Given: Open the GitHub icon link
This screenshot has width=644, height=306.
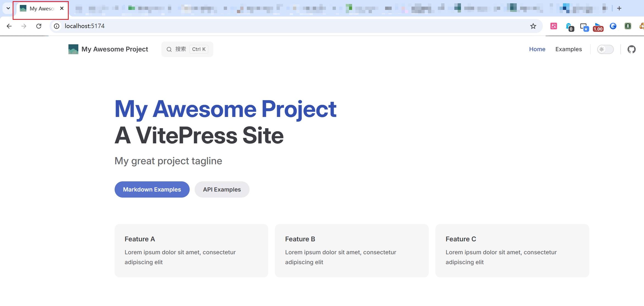Looking at the screenshot, I should point(631,49).
